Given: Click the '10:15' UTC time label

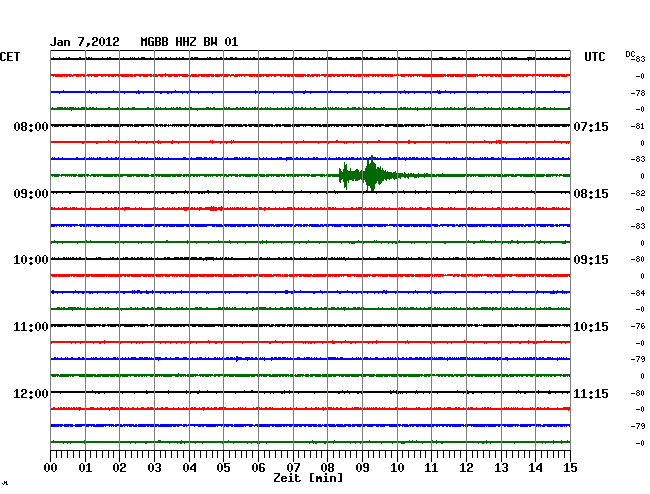Looking at the screenshot, I should [591, 327].
